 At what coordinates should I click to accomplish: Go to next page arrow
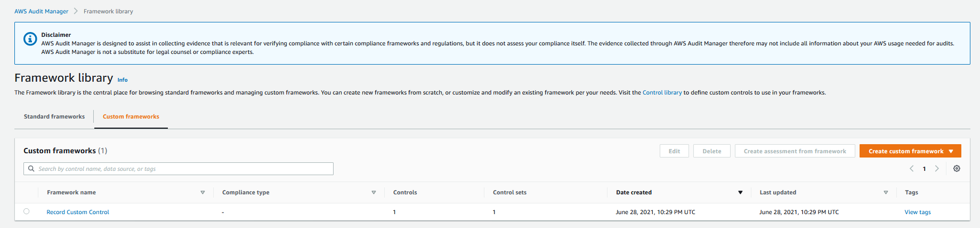pyautogui.click(x=937, y=169)
